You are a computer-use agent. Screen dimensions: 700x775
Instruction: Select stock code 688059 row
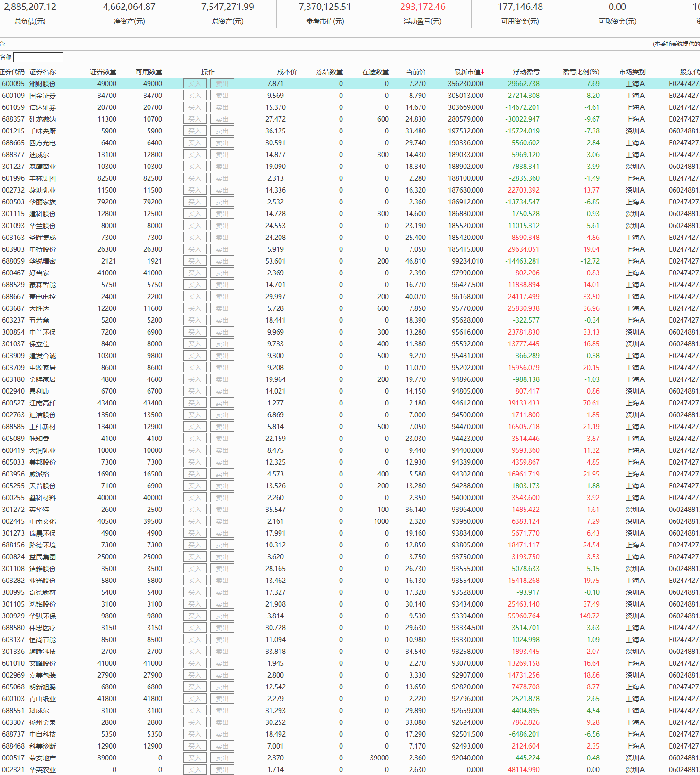pos(13,261)
